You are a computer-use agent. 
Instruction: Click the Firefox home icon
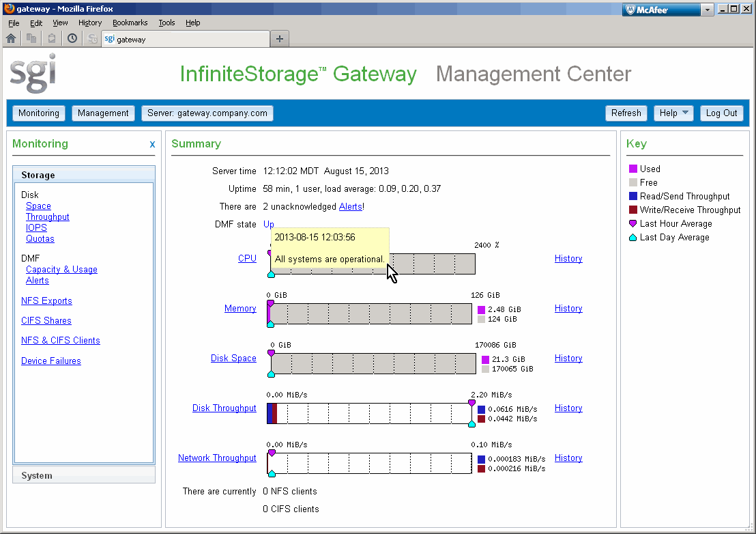pyautogui.click(x=11, y=39)
